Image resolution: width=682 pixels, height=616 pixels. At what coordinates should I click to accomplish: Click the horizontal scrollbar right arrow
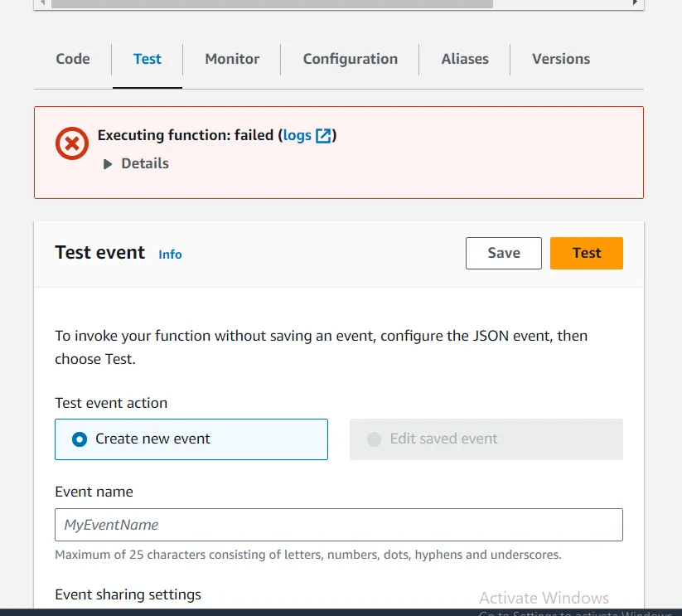click(636, 3)
